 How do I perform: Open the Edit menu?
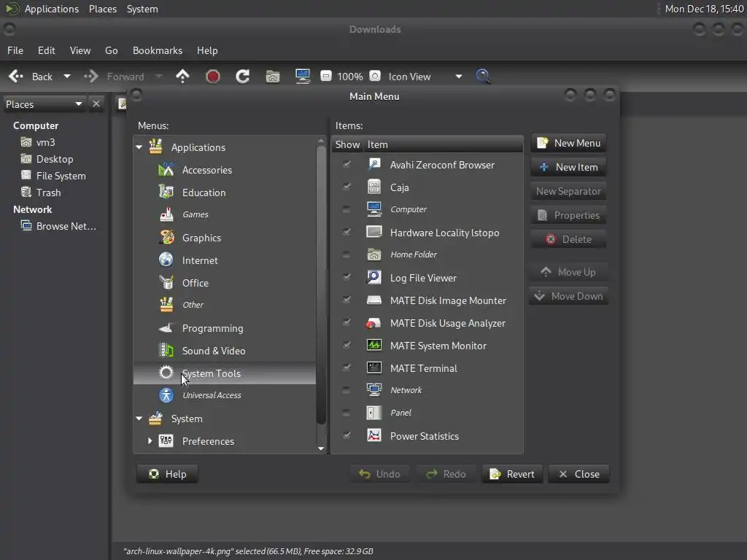click(x=46, y=50)
